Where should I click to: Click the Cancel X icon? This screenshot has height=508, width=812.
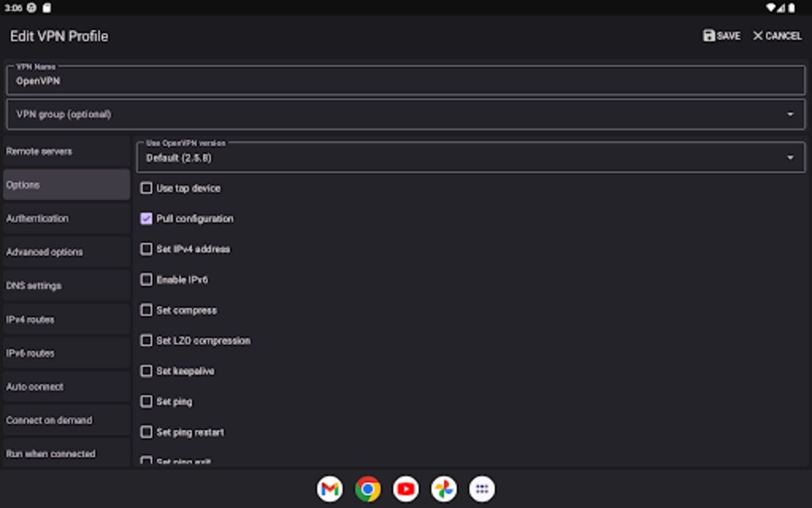757,36
